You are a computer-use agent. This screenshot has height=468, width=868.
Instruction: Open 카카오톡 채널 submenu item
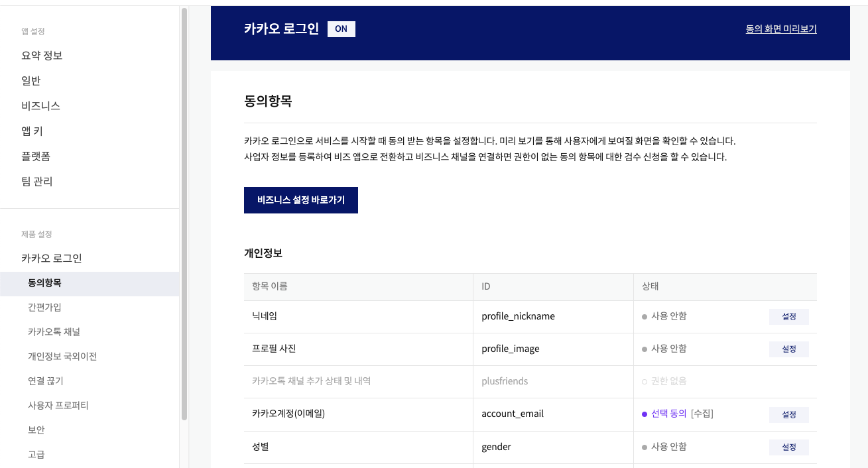(x=54, y=332)
